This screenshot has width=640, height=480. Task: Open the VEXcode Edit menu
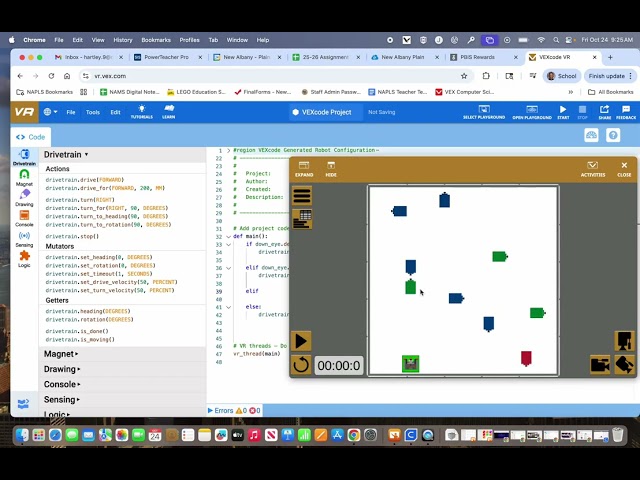click(x=116, y=112)
